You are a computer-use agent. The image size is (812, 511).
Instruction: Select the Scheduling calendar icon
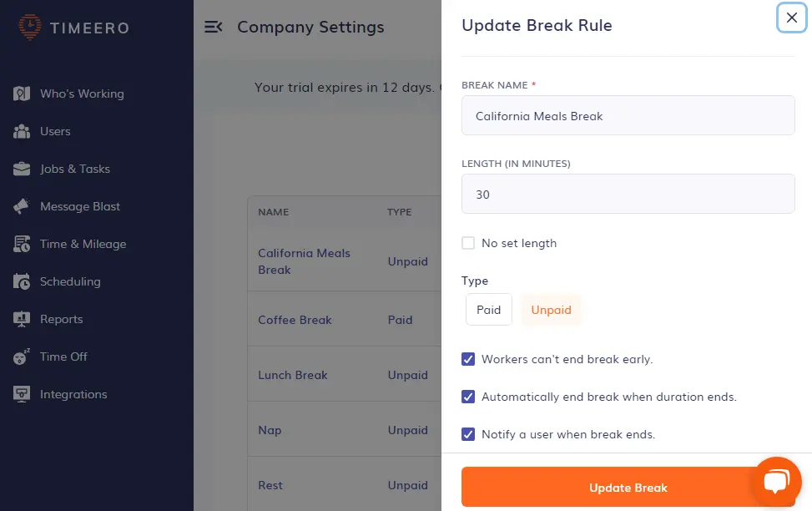coord(21,281)
